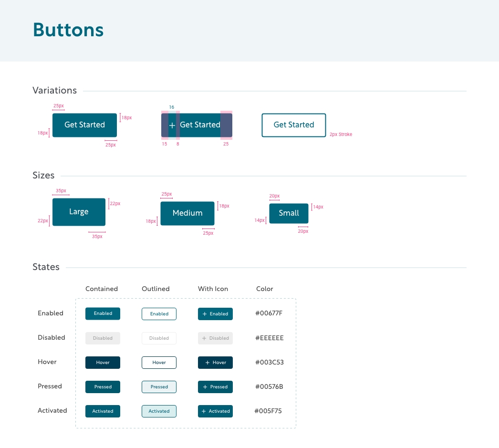Viewport: 499px width, 448px height.
Task: Click the Contained column header
Action: pos(102,289)
